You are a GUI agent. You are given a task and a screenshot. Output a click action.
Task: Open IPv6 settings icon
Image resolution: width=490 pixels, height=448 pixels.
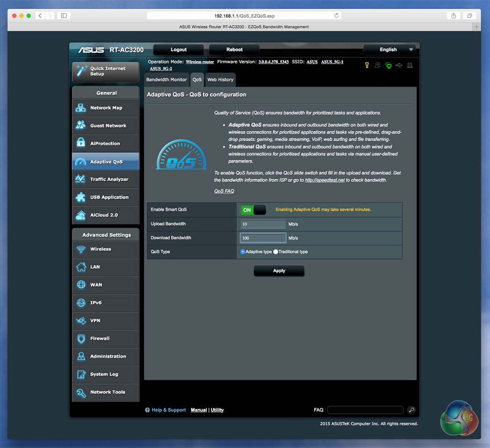(x=81, y=303)
